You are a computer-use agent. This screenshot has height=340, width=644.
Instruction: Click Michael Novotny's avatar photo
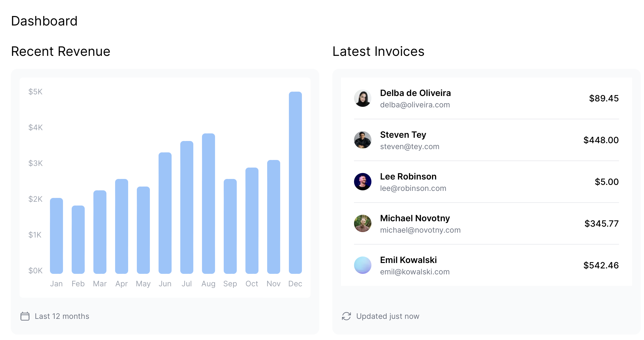pyautogui.click(x=362, y=223)
